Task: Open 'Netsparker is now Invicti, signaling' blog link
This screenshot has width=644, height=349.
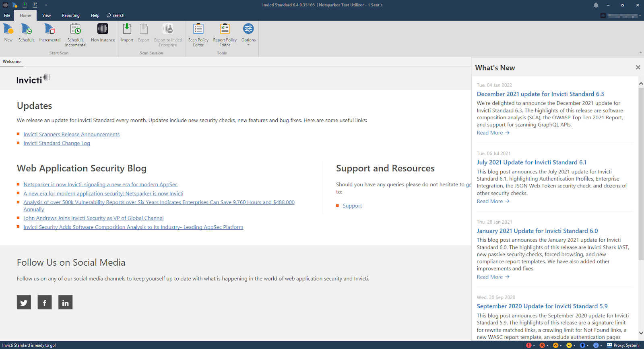Action: [x=100, y=184]
